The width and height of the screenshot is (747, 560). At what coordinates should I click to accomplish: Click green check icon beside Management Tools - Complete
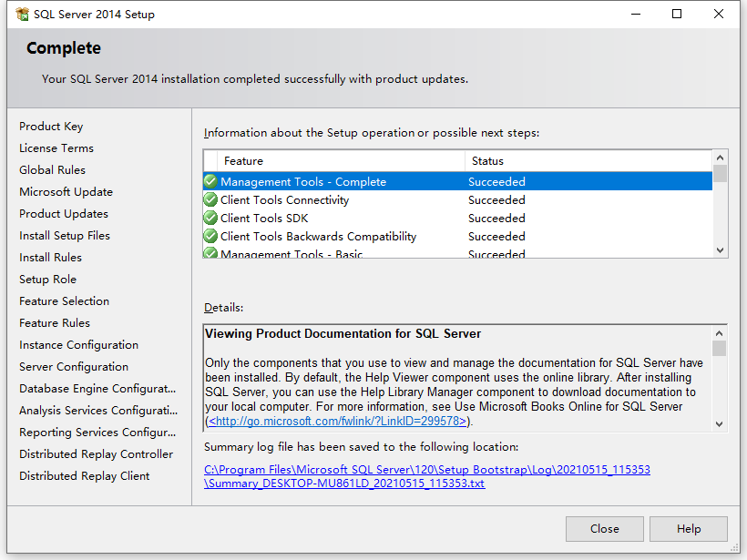click(x=210, y=181)
